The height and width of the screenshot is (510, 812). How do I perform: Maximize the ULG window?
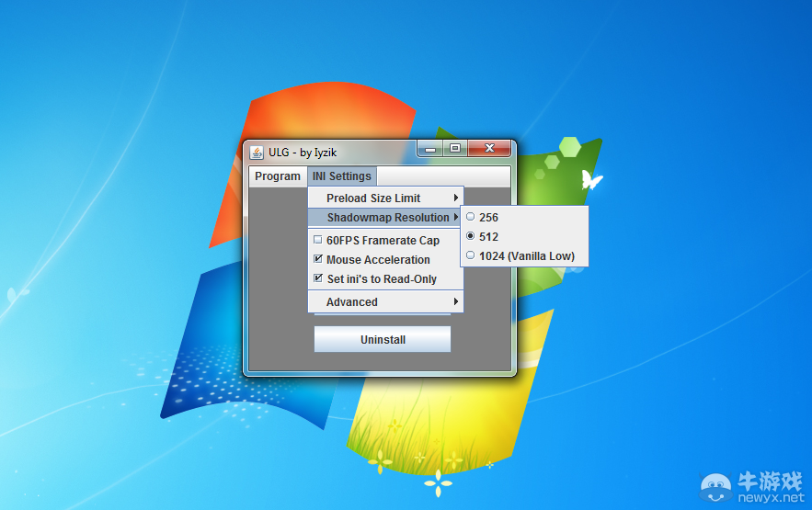pos(455,149)
